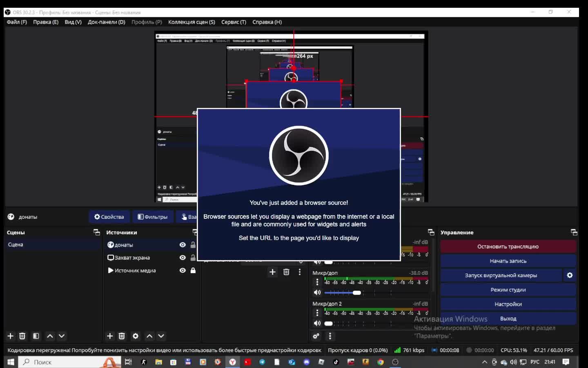588x368 pixels.
Task: Click Начать запись to start recording
Action: click(508, 261)
